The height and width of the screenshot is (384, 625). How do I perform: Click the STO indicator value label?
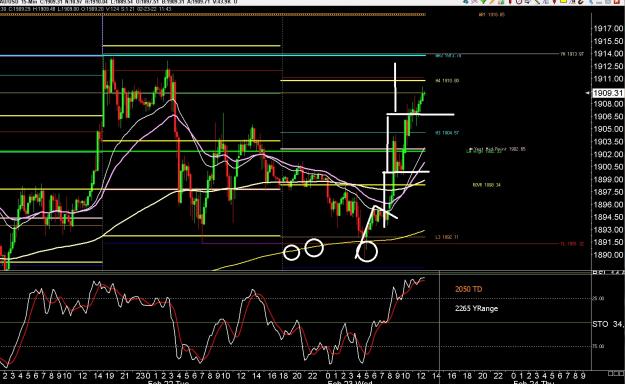click(x=607, y=324)
